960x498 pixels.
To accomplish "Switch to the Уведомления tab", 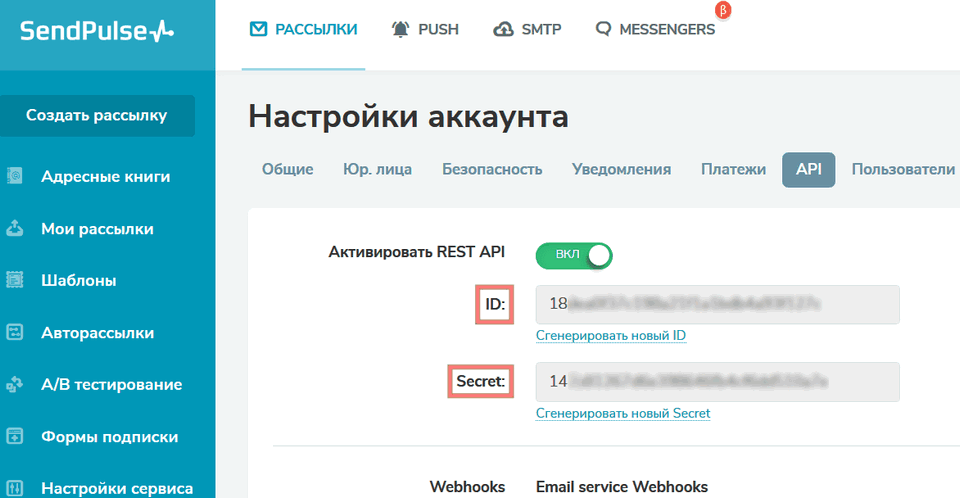I will click(621, 169).
